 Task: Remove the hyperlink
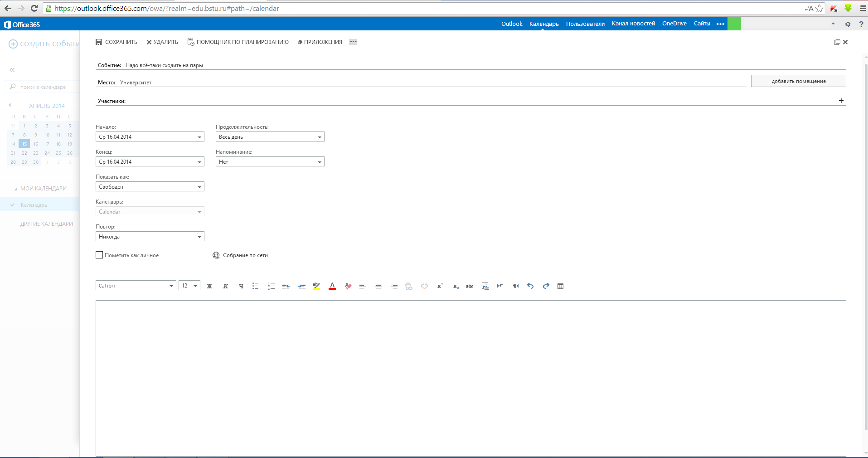click(424, 286)
